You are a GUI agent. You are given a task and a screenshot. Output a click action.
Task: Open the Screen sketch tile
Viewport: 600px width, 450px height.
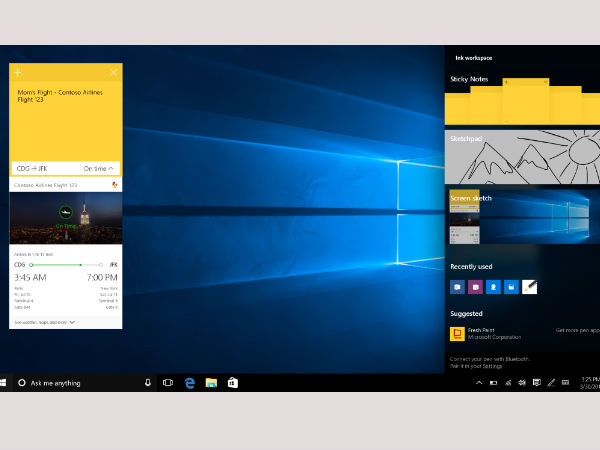point(521,215)
